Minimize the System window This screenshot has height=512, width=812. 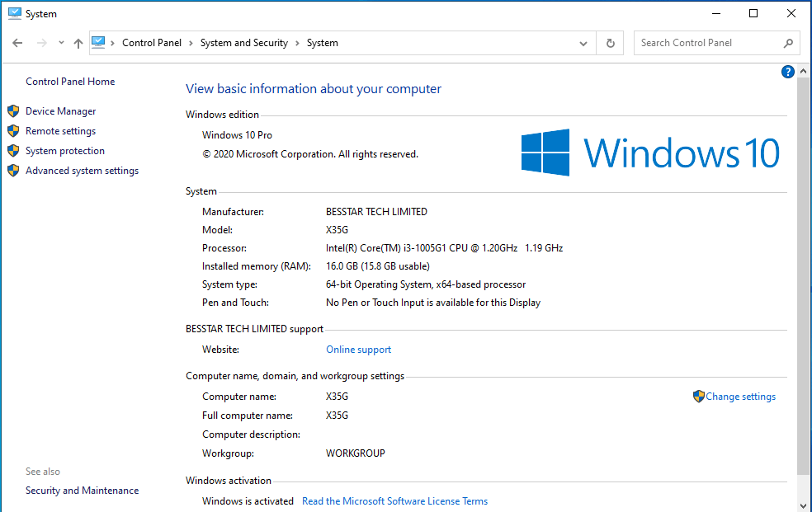tap(716, 13)
